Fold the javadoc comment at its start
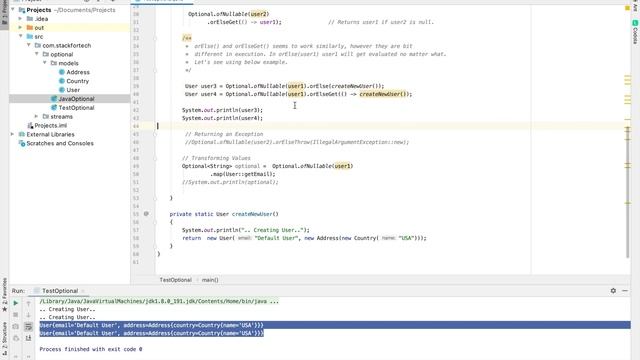 click(x=155, y=38)
